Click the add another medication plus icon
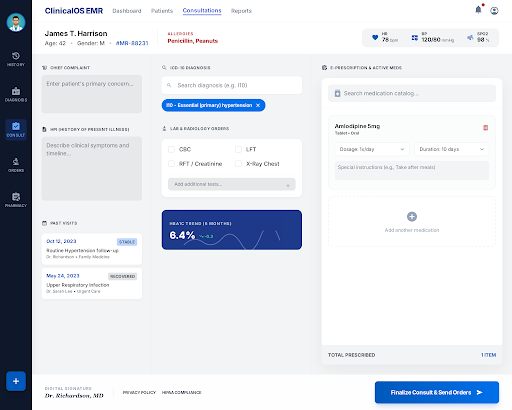Screen dimensions: 512x410 pos(412,217)
